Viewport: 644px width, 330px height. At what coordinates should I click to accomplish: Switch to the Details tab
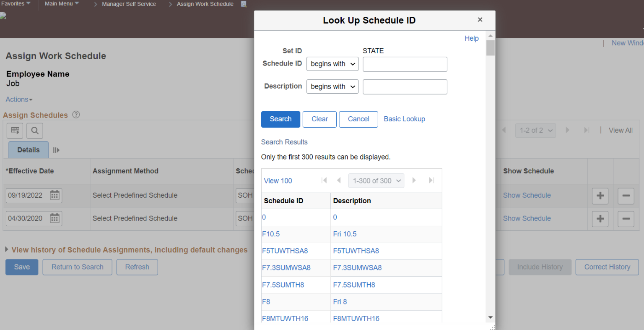pos(28,150)
